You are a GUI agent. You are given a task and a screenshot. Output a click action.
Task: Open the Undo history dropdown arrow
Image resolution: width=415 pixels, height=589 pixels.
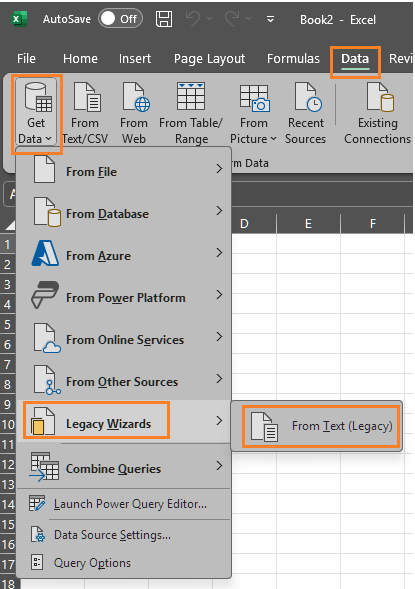[x=210, y=18]
